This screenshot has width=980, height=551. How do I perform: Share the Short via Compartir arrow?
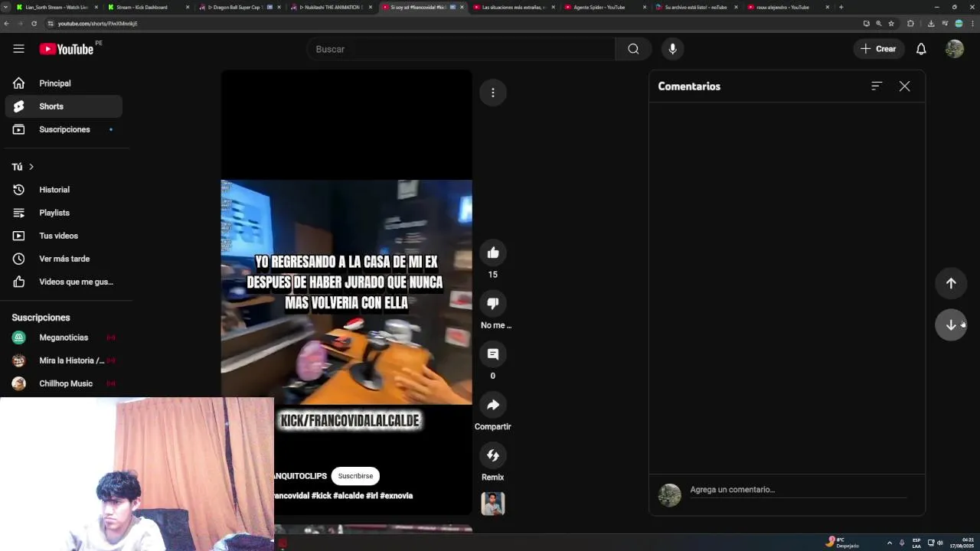[x=493, y=405]
